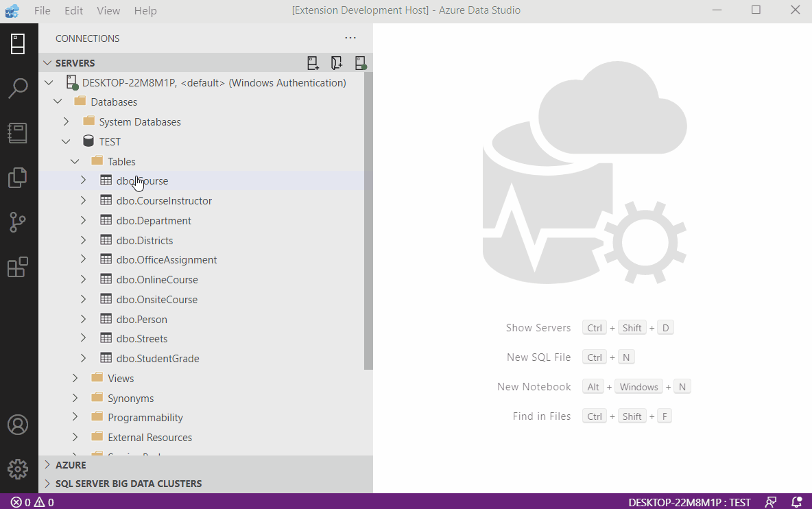
Task: Click the SERVERS header label
Action: pos(75,63)
